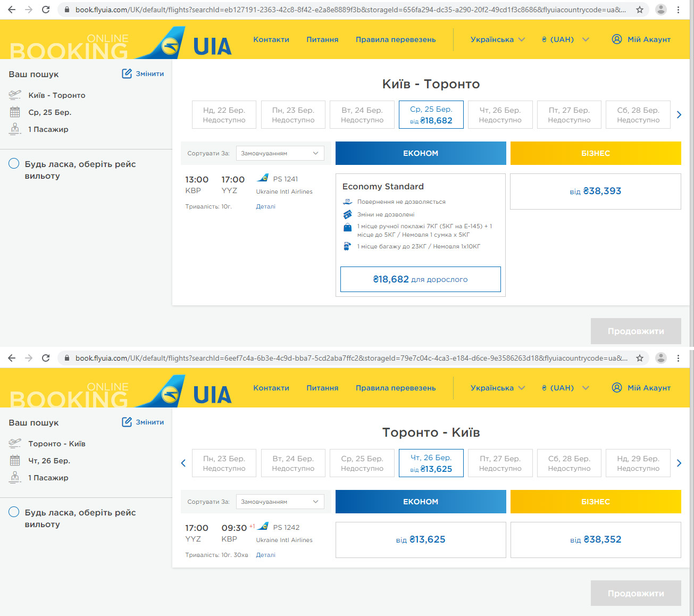
Task: Bookmark the page with the top star icon
Action: click(x=640, y=10)
